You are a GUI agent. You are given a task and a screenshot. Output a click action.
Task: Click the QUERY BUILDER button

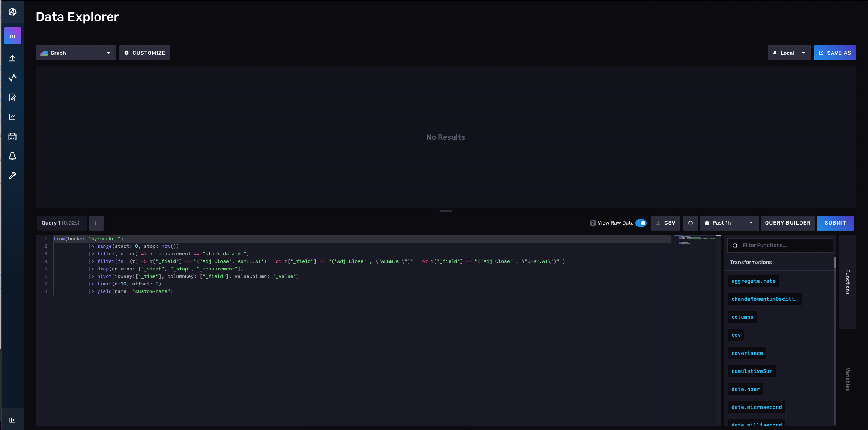pos(788,223)
